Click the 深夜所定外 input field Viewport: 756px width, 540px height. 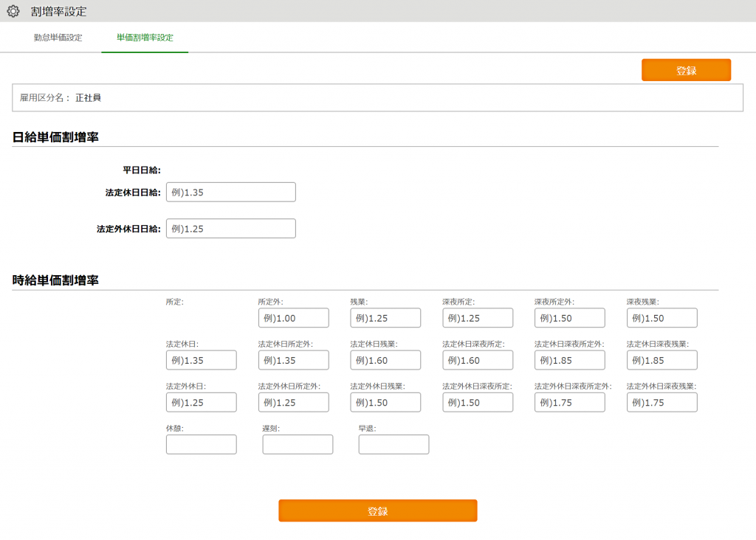pos(570,318)
